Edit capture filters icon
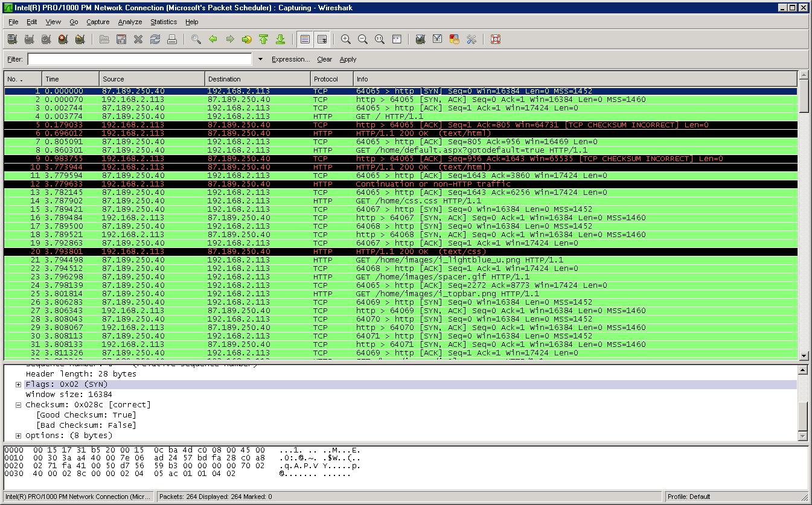This screenshot has height=505, width=812. [421, 39]
